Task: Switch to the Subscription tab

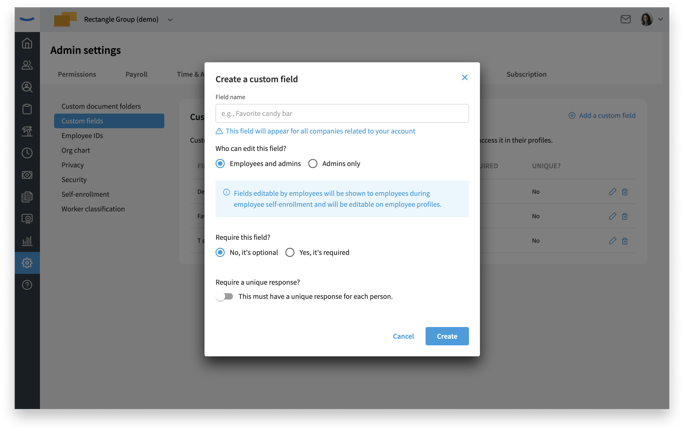Action: 526,74
